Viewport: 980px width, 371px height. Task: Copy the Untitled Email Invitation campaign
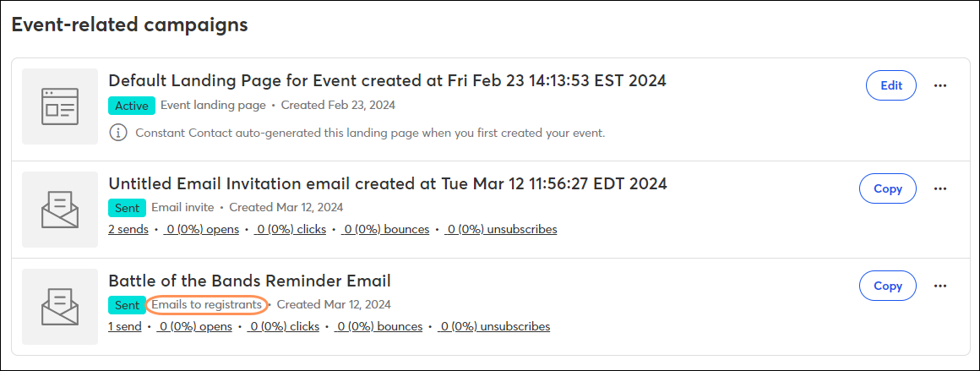click(888, 188)
